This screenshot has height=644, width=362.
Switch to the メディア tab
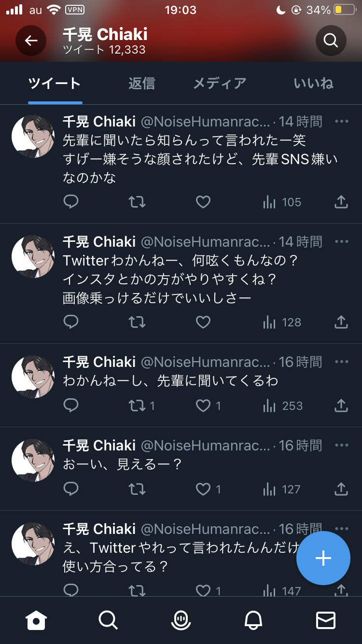coord(220,84)
